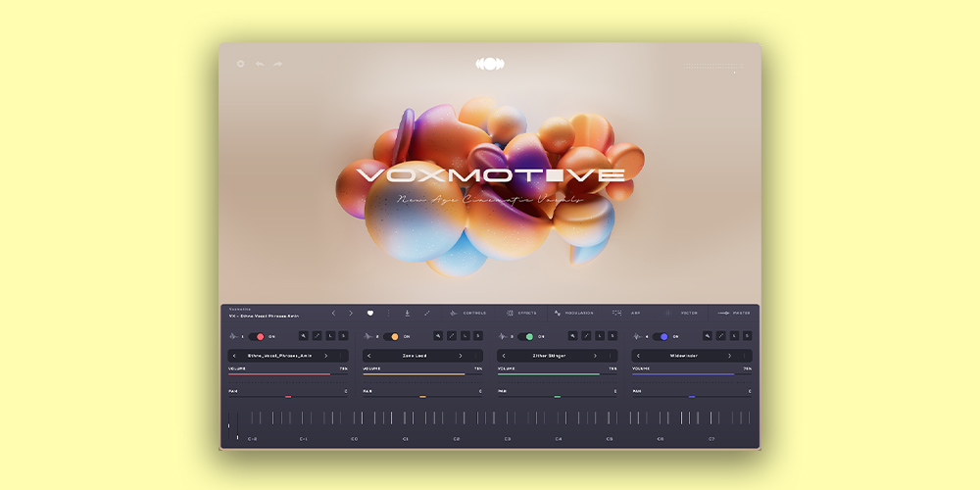Open Widewinder three-dot options
The image size is (980, 490).
coord(745,356)
